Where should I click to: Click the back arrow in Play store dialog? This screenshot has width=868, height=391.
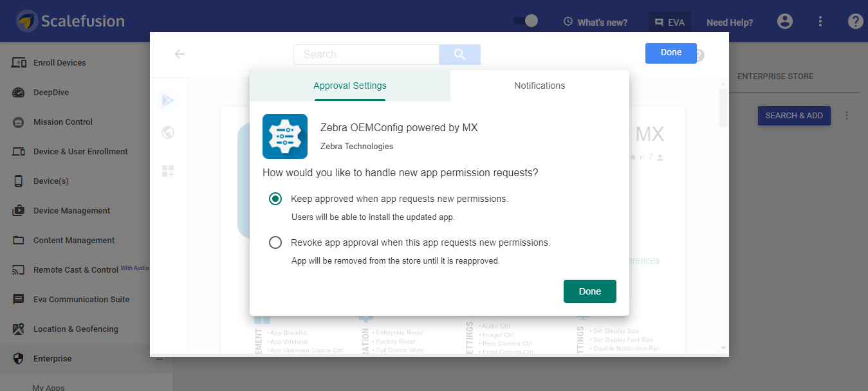coord(180,54)
